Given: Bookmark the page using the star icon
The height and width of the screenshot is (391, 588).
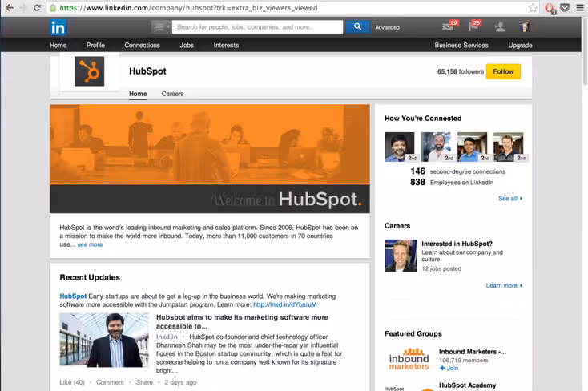Looking at the screenshot, I should coord(533,7).
